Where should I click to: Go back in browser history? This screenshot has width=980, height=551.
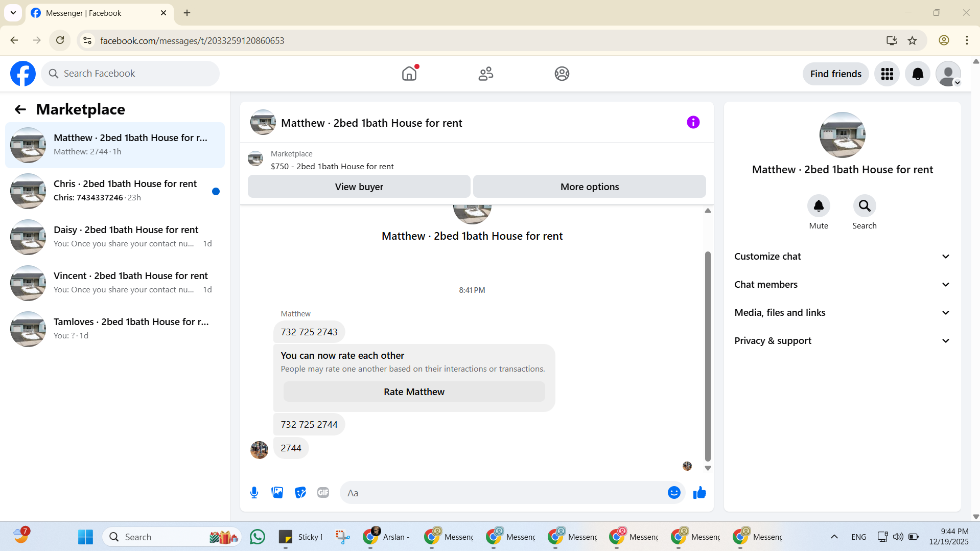pyautogui.click(x=14, y=40)
